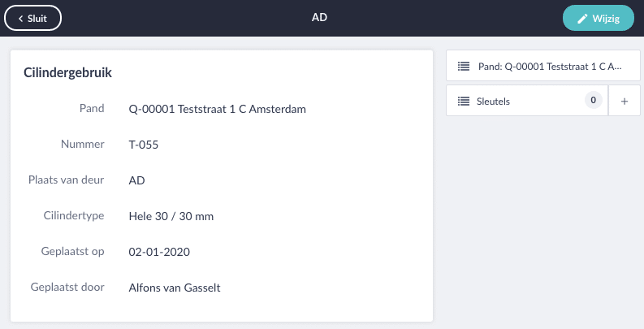Click the Cilindertype label
The image size is (644, 329).
click(74, 215)
